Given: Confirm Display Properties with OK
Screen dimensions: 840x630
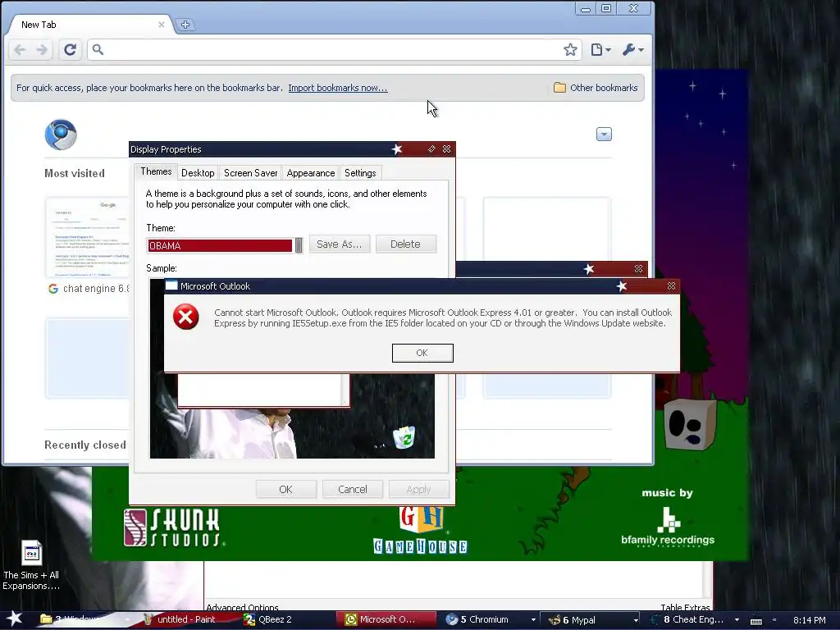Looking at the screenshot, I should pyautogui.click(x=285, y=489).
